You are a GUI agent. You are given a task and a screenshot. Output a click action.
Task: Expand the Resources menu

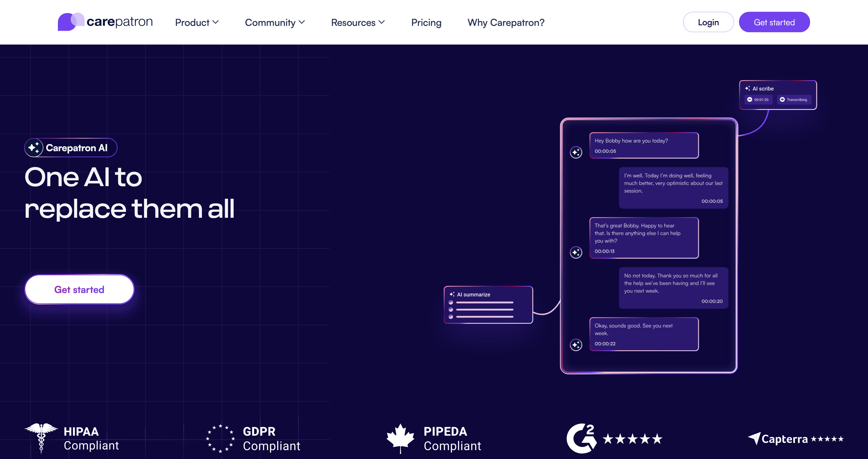(x=357, y=23)
